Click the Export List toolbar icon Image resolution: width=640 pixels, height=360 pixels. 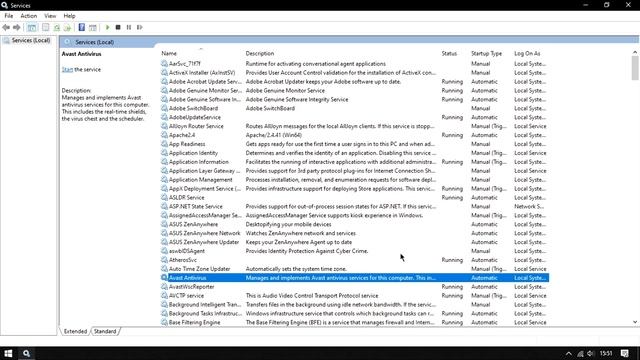coord(67,27)
